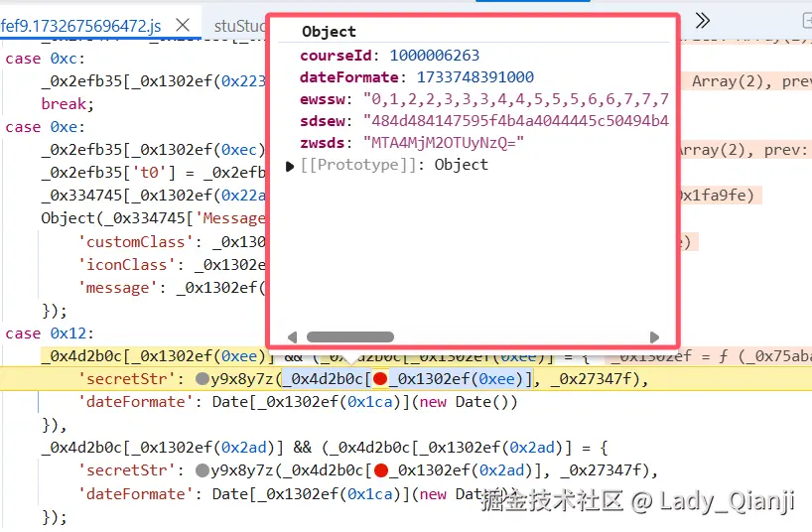Click Date[_0x1302ef(0x1ca)](new Date()) under highlighted line
This screenshot has width=812, height=532.
(364, 402)
